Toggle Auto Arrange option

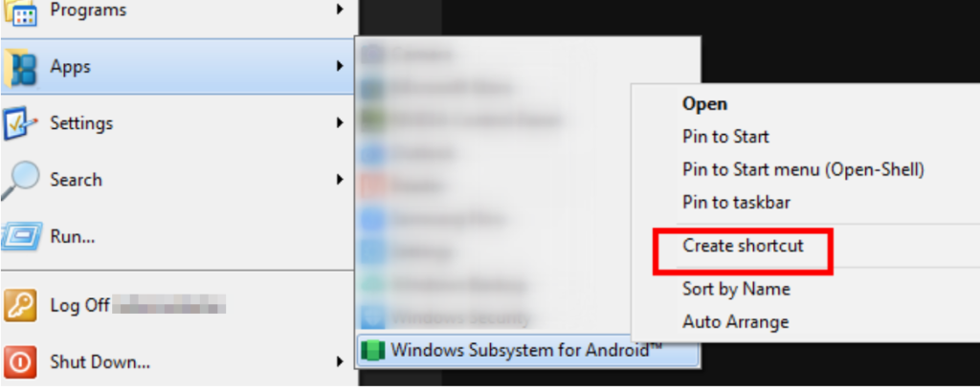click(x=736, y=322)
